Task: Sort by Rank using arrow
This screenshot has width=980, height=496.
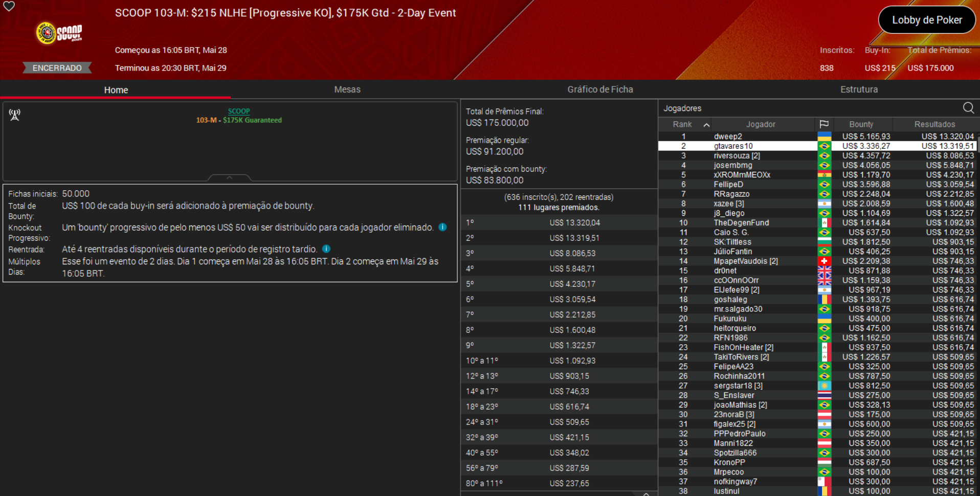Action: 706,125
